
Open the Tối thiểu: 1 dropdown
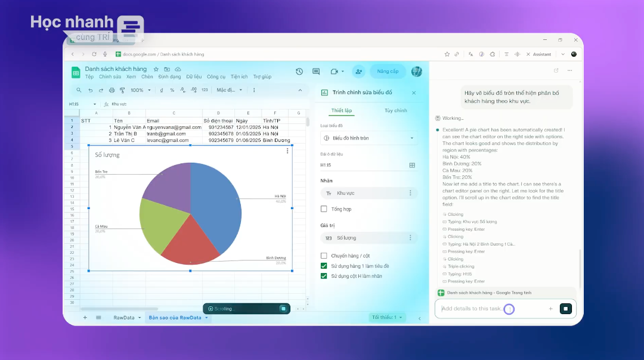(x=387, y=317)
